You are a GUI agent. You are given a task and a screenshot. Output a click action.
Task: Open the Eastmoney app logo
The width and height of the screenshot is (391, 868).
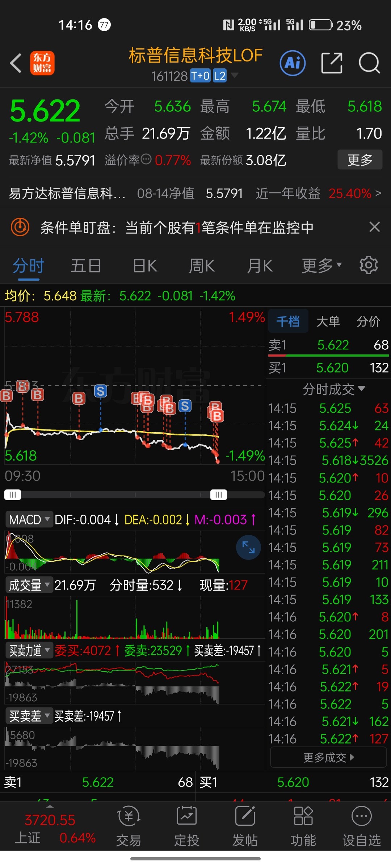[x=42, y=63]
